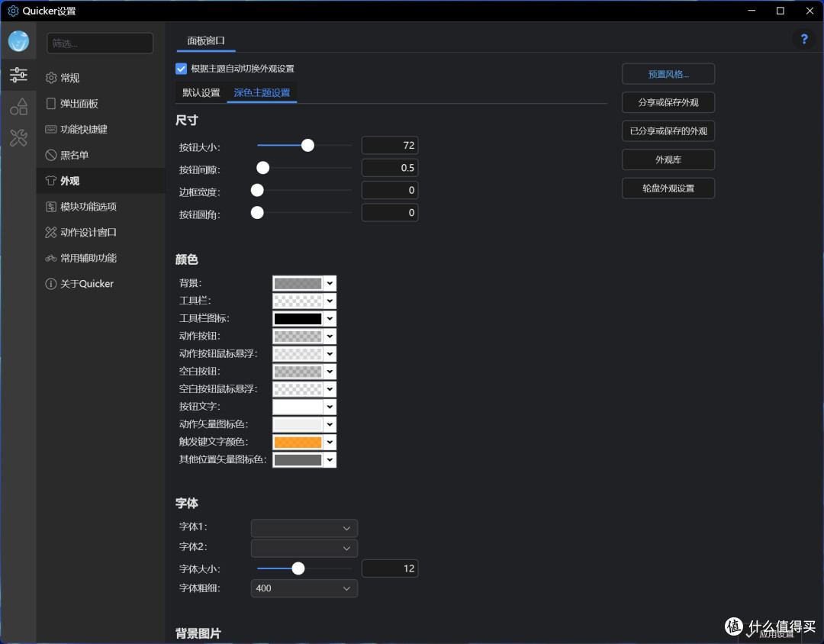The image size is (824, 644).
Task: Click the shirt icon beside 外观
Action: pyautogui.click(x=51, y=181)
